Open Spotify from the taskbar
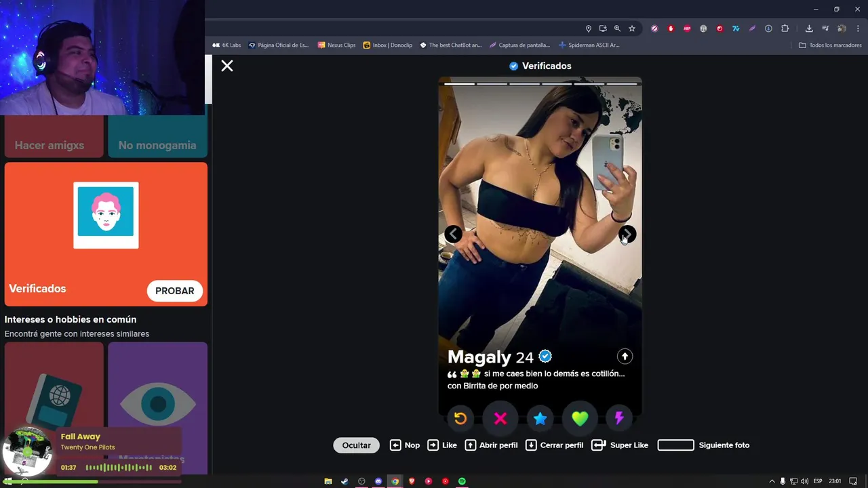This screenshot has height=488, width=868. point(462,481)
